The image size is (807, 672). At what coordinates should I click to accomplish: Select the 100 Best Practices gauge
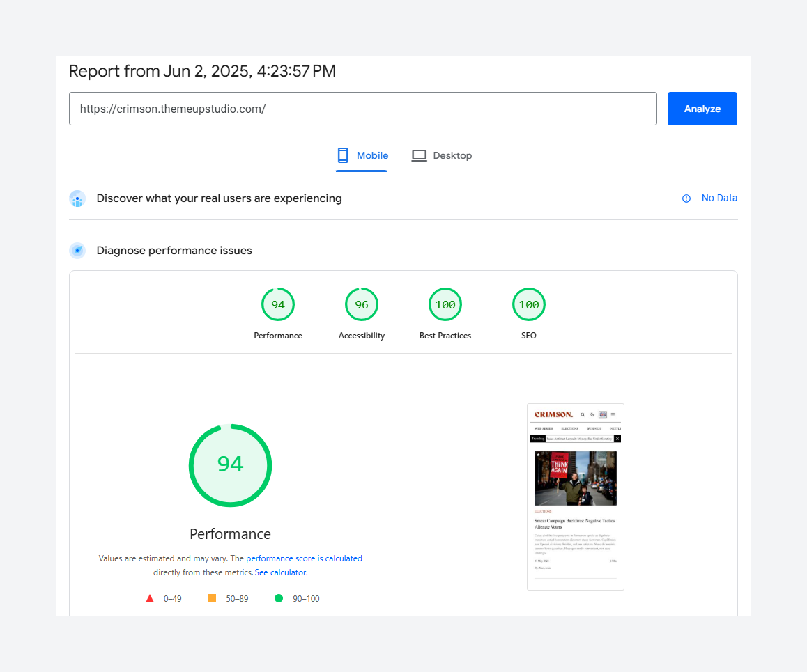tap(445, 304)
